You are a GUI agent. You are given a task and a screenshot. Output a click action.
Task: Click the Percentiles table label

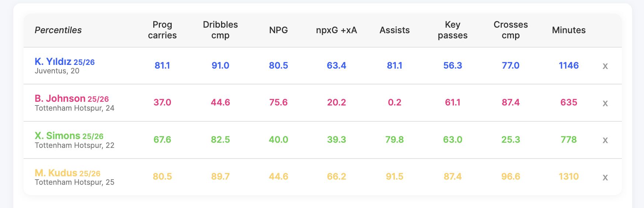coord(58,30)
